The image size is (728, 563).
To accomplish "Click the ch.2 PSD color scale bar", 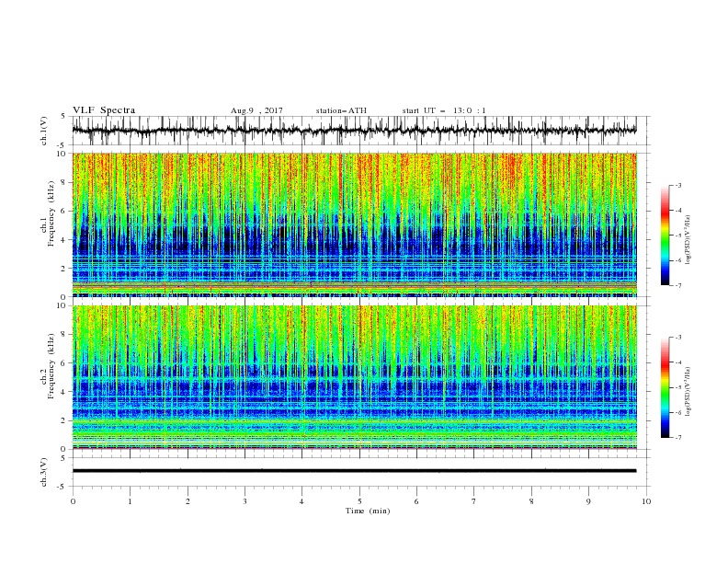I will pos(665,387).
